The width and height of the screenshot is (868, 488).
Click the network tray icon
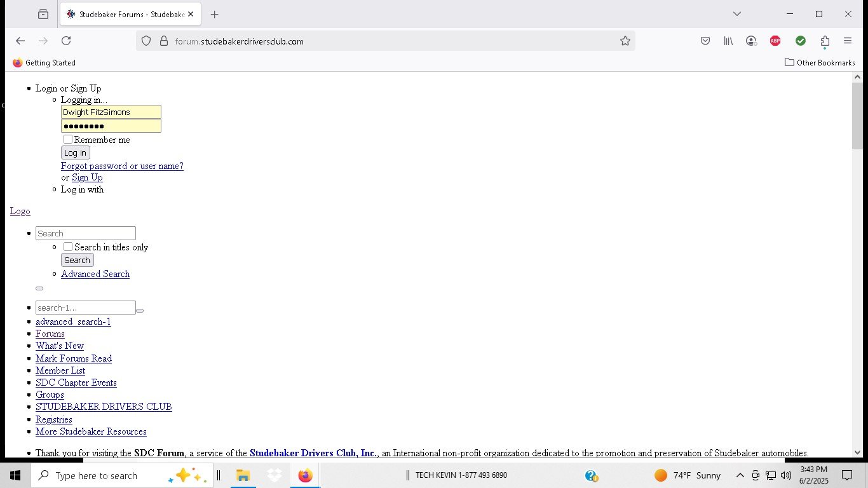(x=771, y=475)
